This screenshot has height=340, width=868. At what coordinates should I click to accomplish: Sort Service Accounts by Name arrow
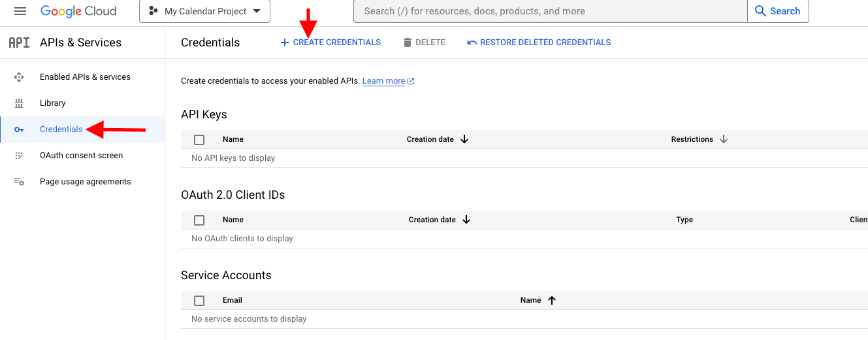click(552, 300)
